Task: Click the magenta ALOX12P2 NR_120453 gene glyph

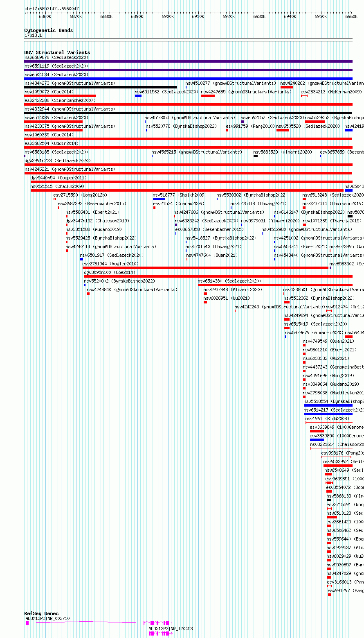Action: (x=161, y=633)
